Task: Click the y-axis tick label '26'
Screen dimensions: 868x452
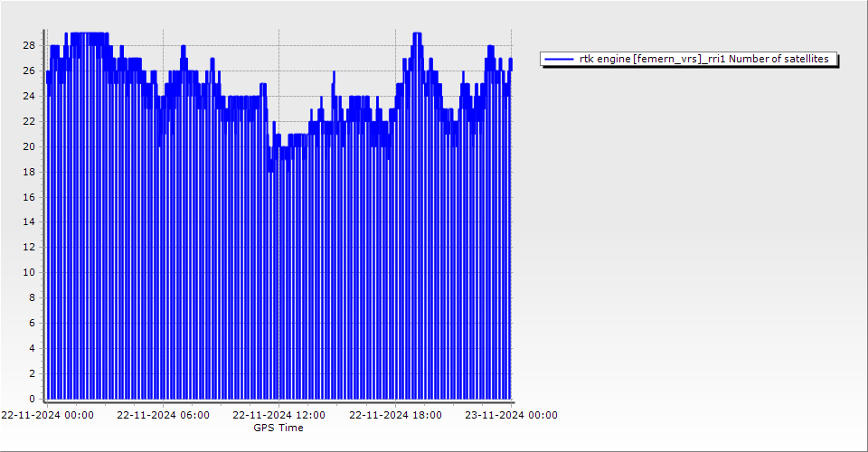Action: (x=29, y=71)
